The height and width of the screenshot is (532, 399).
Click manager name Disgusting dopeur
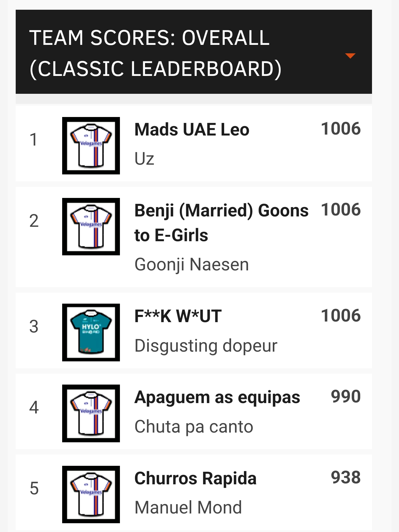tap(206, 346)
